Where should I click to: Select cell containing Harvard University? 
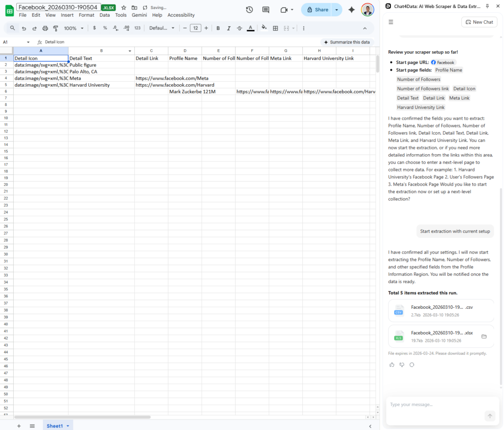[101, 85]
